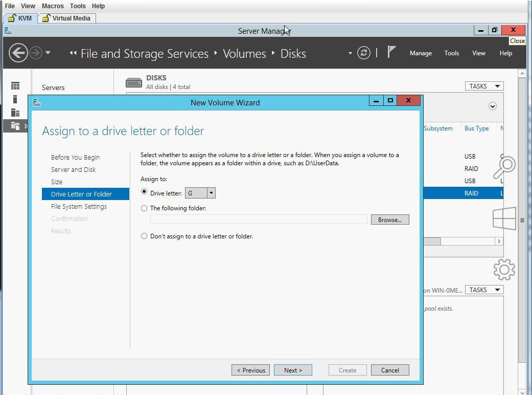Click File and Storage Services breadcrumb
This screenshot has height=395, width=532.
(145, 53)
